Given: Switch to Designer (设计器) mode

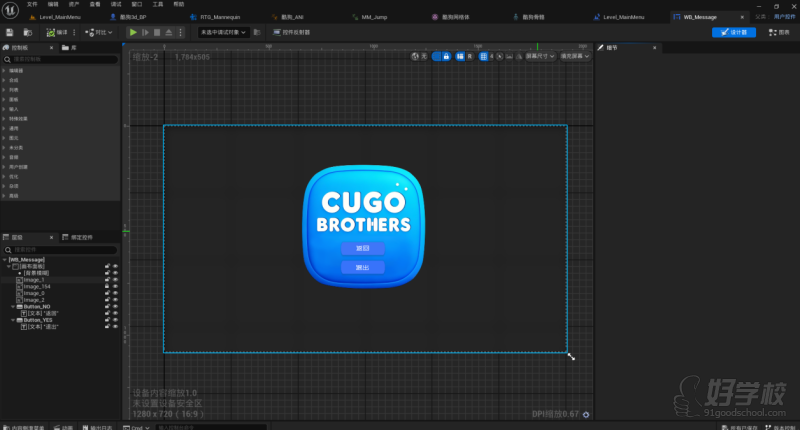Looking at the screenshot, I should point(733,32).
